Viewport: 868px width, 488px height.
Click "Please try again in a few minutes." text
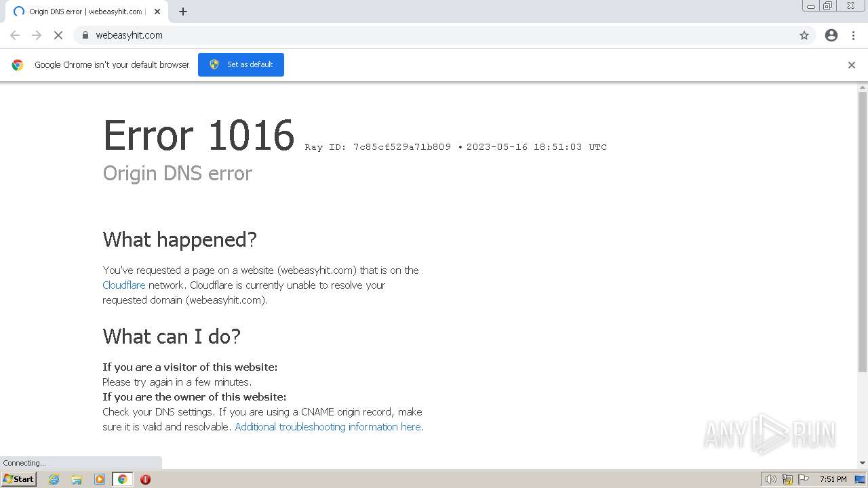pos(177,382)
